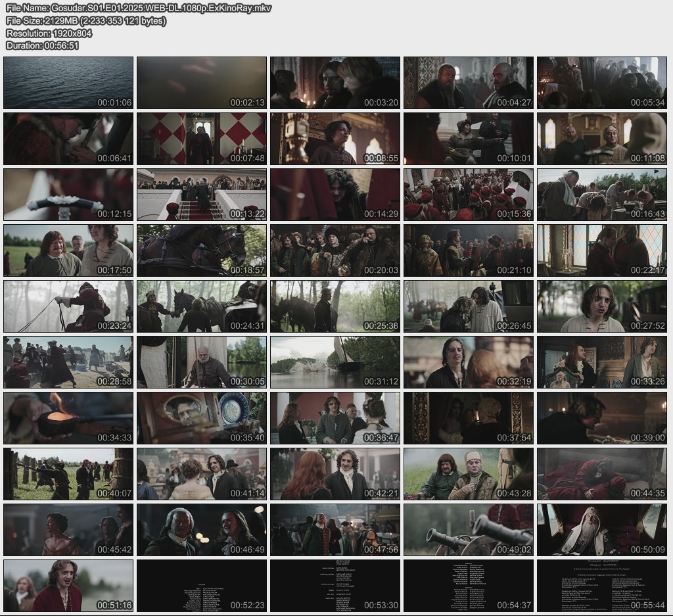
Task: Click the final credits thumbnail 00:55:44
Action: click(602, 586)
